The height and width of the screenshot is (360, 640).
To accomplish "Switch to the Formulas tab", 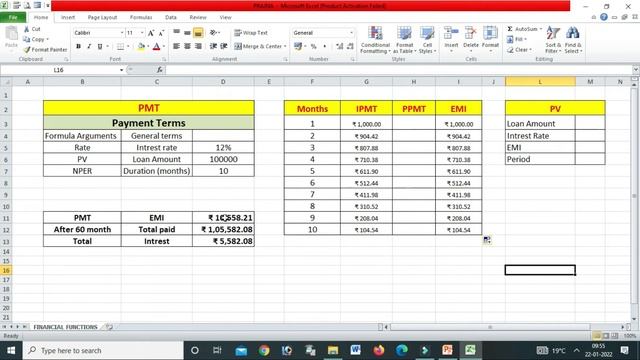I will pyautogui.click(x=141, y=18).
